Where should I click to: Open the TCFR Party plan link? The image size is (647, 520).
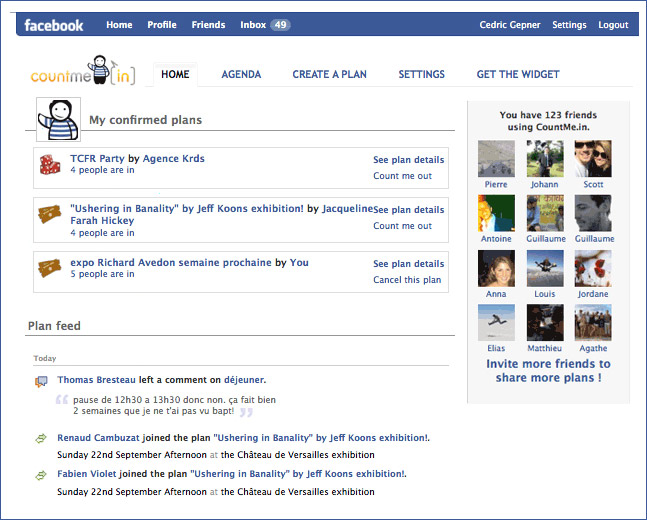[x=97, y=158]
